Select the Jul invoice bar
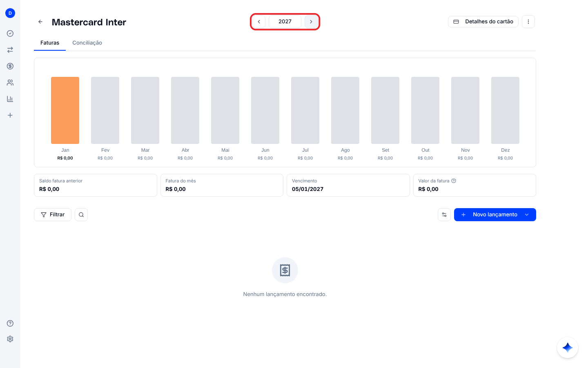This screenshot has width=588, height=368. (x=305, y=110)
